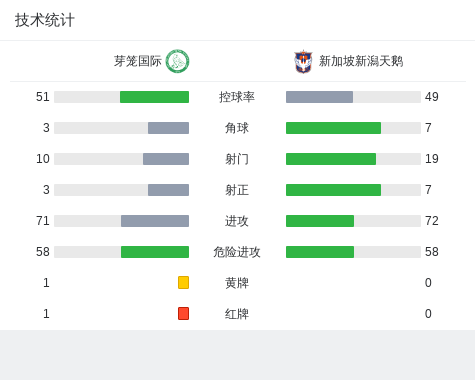Click the gray 控球率 bar showing 49
The width and height of the screenshot is (475, 380).
click(x=319, y=97)
